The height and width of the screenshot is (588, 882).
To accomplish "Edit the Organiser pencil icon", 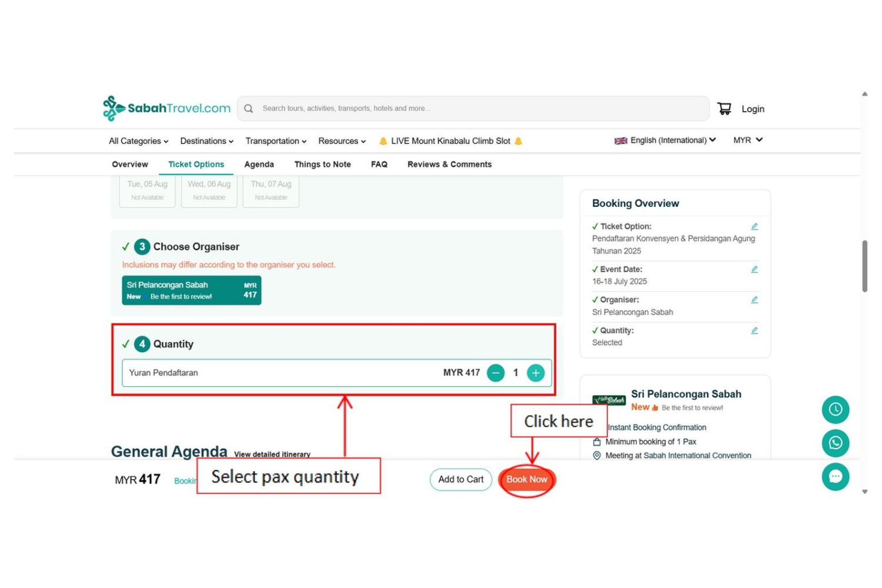I will pos(754,300).
